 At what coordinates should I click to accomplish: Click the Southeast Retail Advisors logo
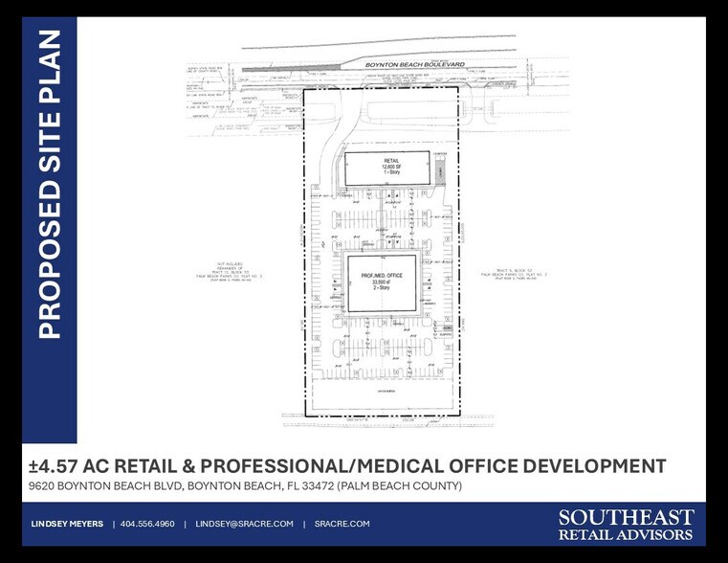(626, 524)
